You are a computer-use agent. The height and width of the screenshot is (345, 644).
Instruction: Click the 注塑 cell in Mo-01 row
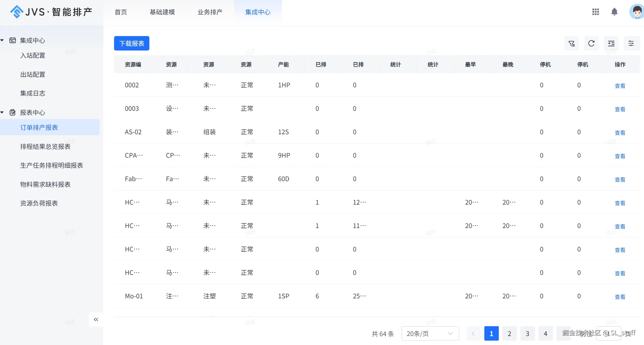209,296
